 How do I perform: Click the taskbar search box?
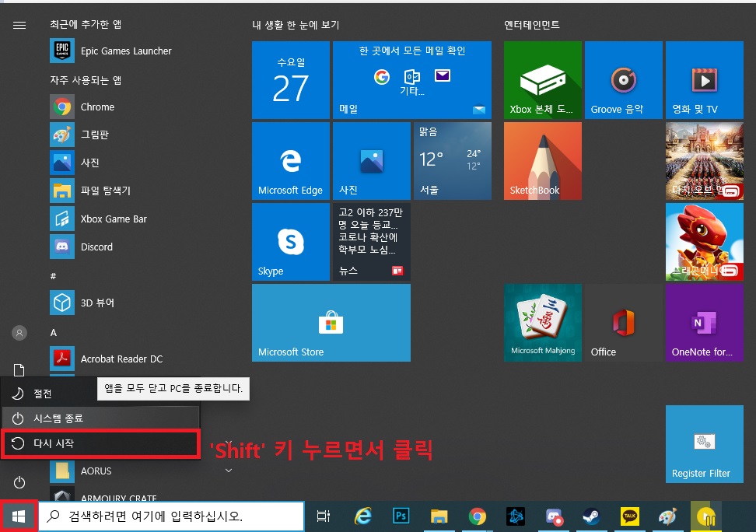click(x=172, y=516)
